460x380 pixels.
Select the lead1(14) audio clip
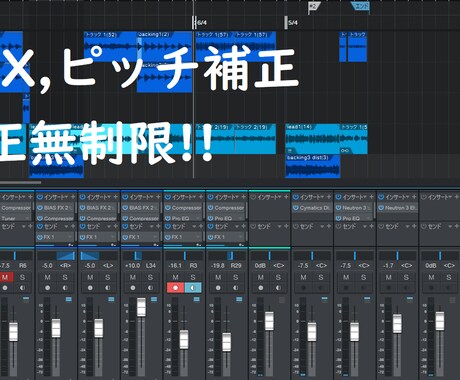click(x=313, y=139)
